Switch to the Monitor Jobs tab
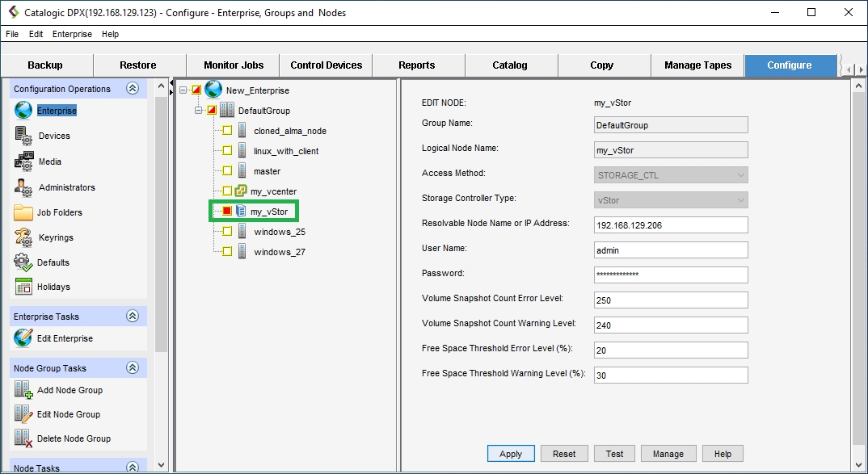The width and height of the screenshot is (868, 474). pyautogui.click(x=233, y=65)
